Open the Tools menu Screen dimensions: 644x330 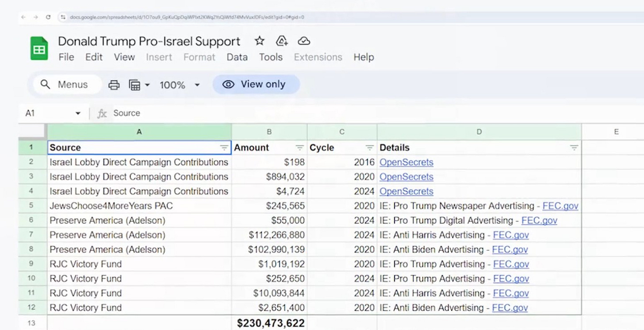pos(271,57)
